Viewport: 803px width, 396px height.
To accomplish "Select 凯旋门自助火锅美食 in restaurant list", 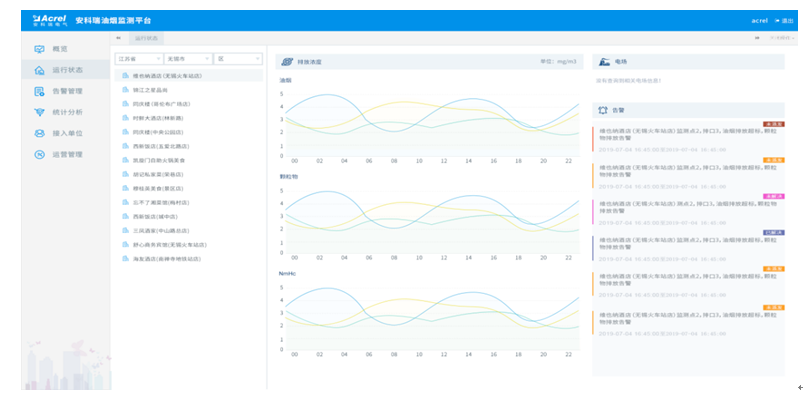I will [x=188, y=160].
